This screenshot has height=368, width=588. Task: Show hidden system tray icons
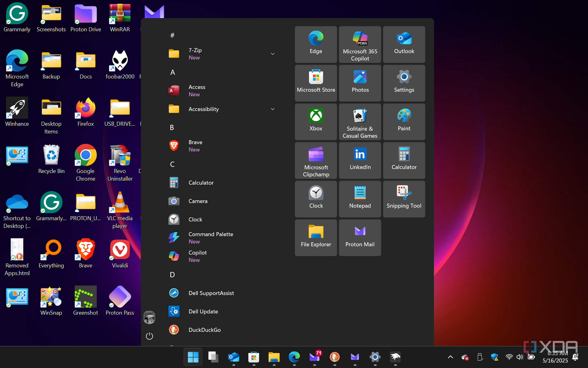pos(450,357)
